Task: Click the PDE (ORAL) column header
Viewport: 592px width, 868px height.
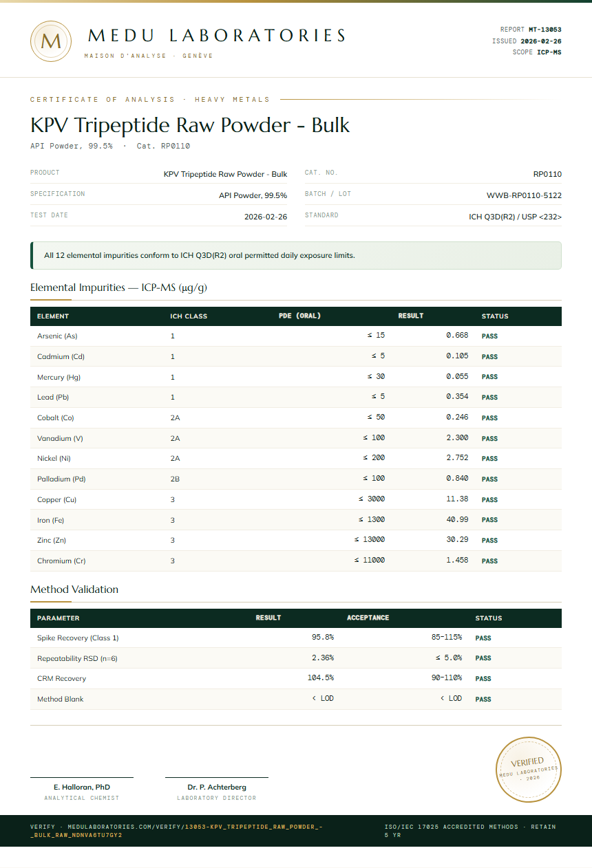Action: tap(299, 316)
